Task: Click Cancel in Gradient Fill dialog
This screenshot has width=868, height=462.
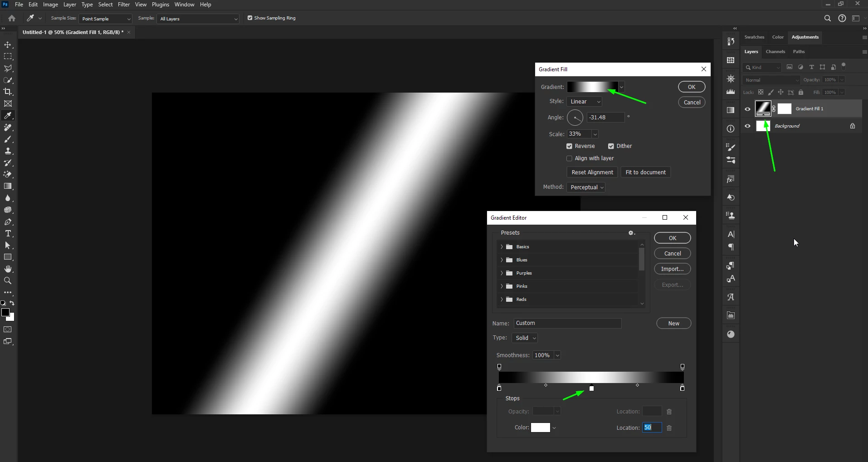Action: 692,103
